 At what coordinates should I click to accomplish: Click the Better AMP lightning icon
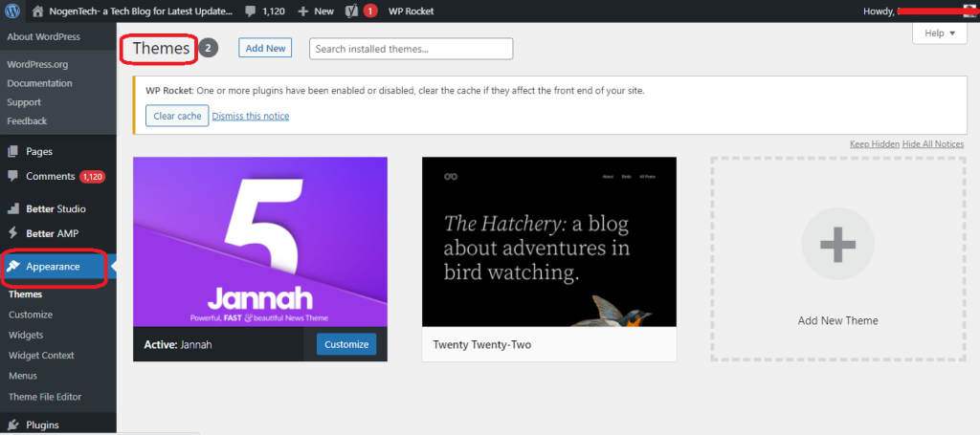coord(12,232)
